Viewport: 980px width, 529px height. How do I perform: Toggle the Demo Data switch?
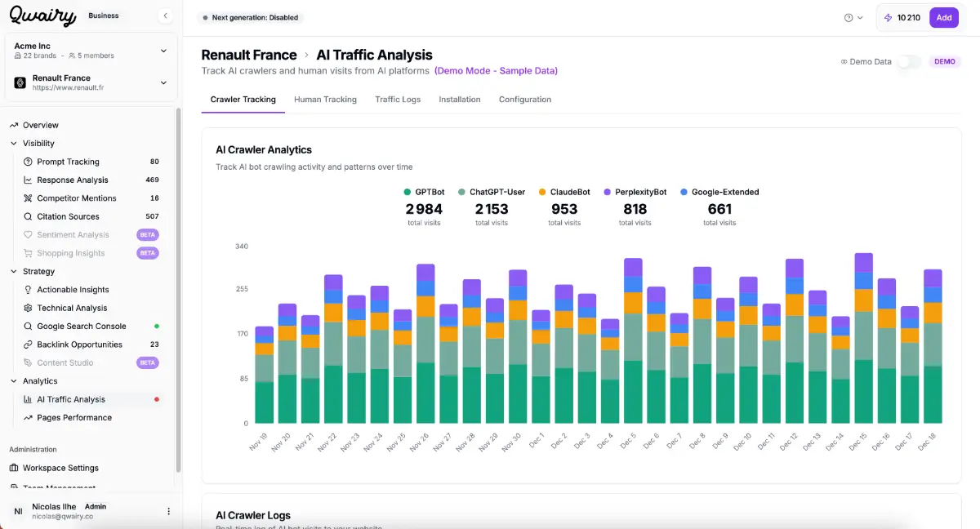coord(908,61)
